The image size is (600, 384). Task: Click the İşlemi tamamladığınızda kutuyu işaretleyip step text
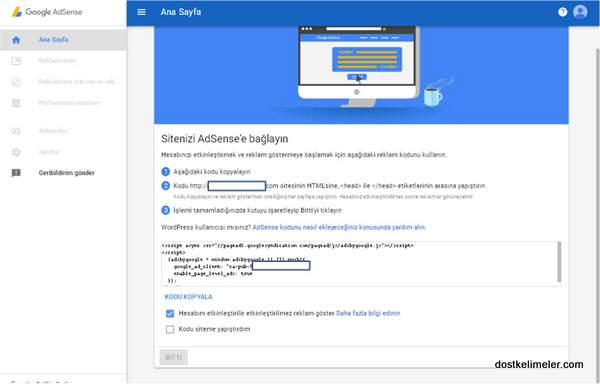coord(257,210)
